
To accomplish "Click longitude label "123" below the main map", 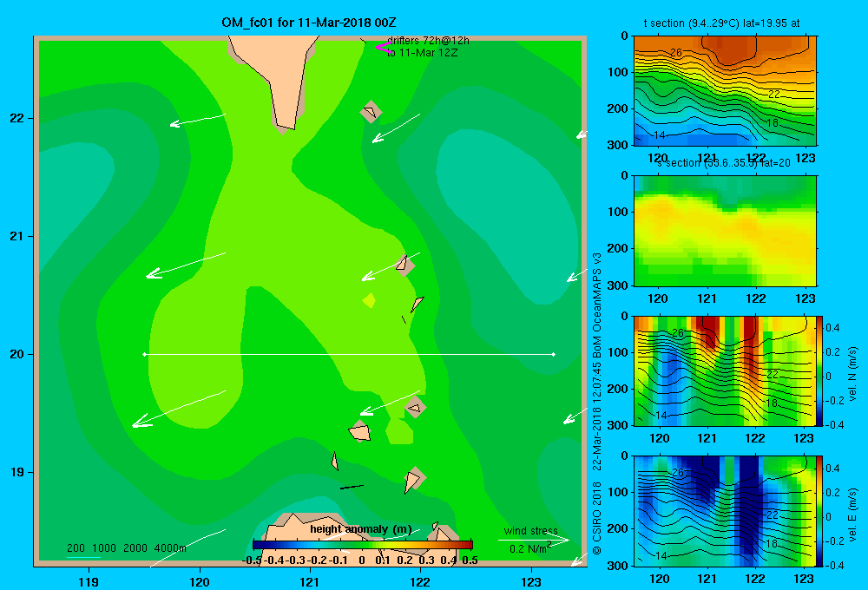I will click(531, 581).
